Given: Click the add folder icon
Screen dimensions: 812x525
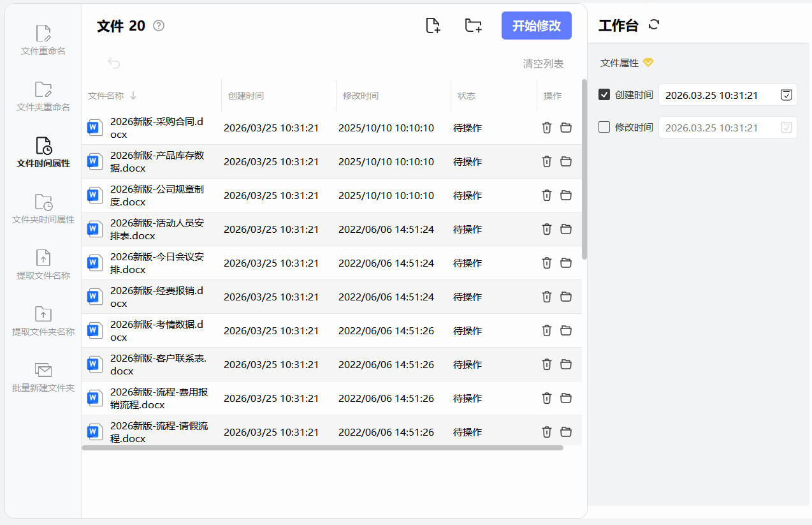Looking at the screenshot, I should click(x=473, y=26).
